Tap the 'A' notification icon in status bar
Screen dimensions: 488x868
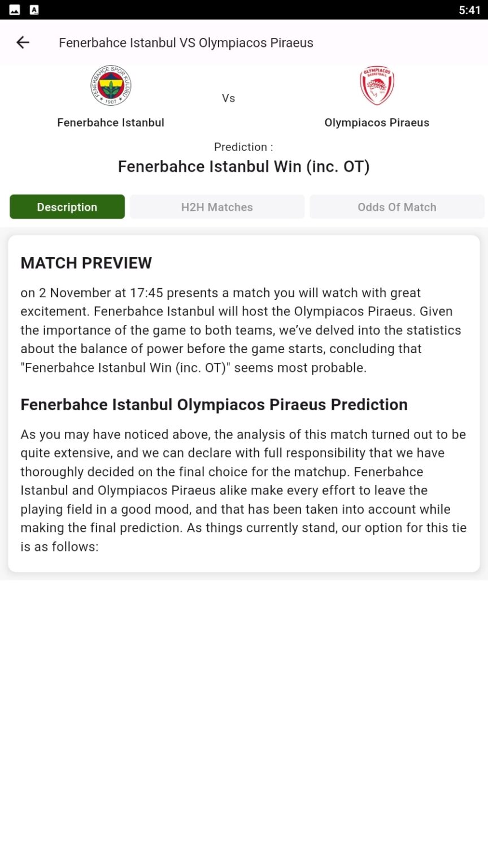[35, 9]
